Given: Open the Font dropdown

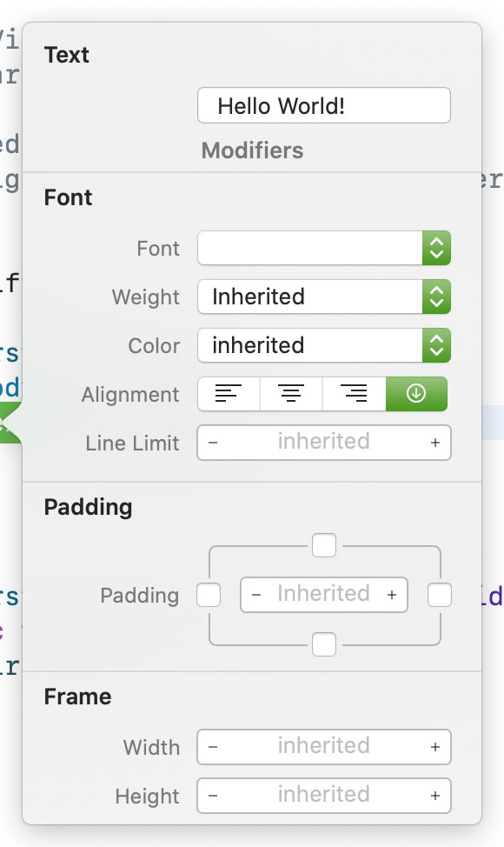Looking at the screenshot, I should [324, 248].
